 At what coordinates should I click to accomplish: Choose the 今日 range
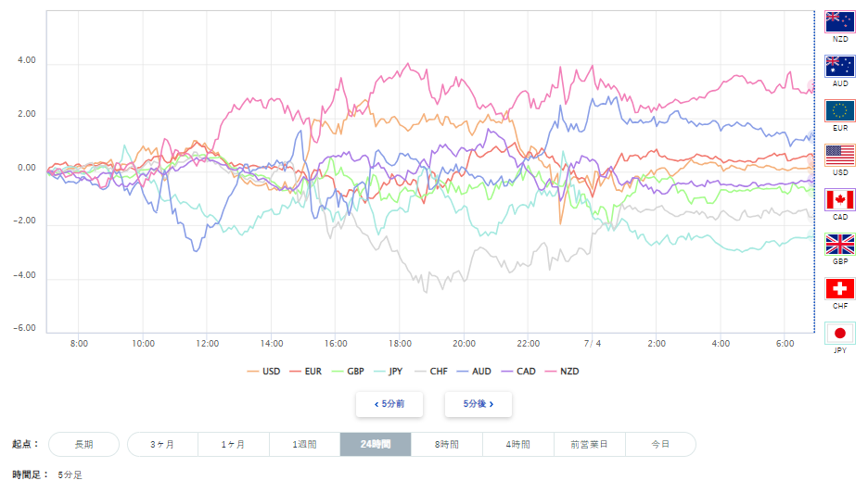coord(660,444)
